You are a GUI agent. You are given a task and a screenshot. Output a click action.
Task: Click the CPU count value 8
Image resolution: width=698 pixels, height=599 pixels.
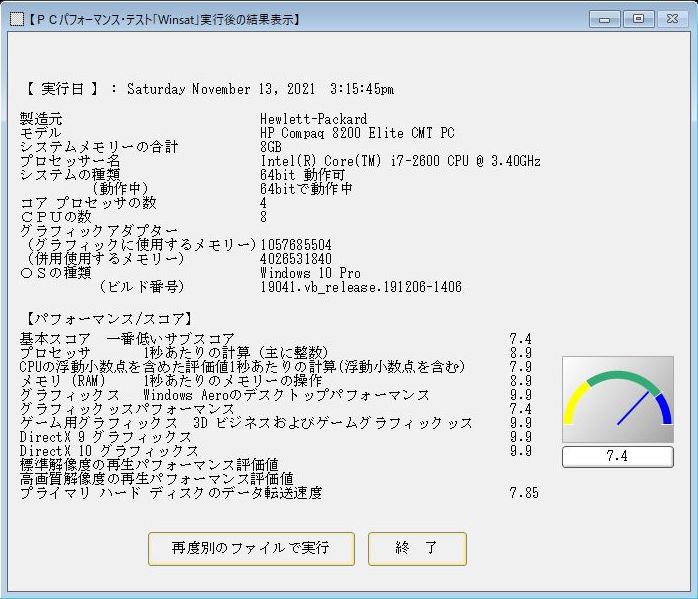264,217
